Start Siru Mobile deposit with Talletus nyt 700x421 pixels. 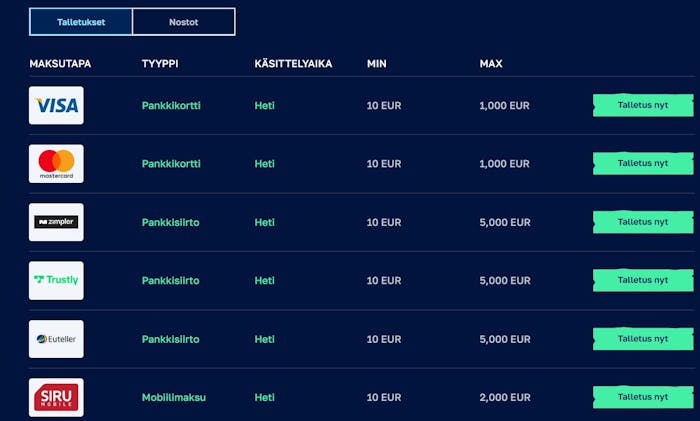(x=642, y=397)
